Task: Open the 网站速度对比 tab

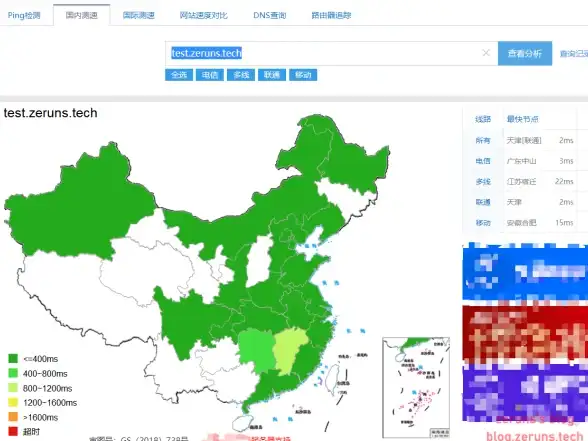Action: click(x=204, y=15)
